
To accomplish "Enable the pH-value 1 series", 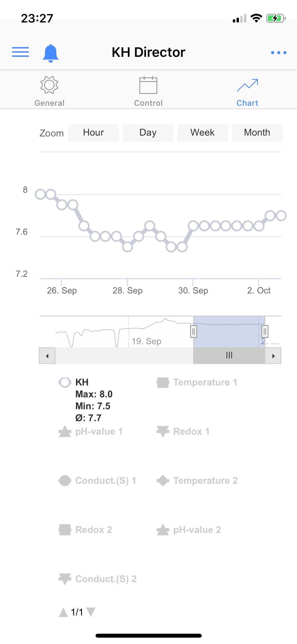I will pos(99,431).
